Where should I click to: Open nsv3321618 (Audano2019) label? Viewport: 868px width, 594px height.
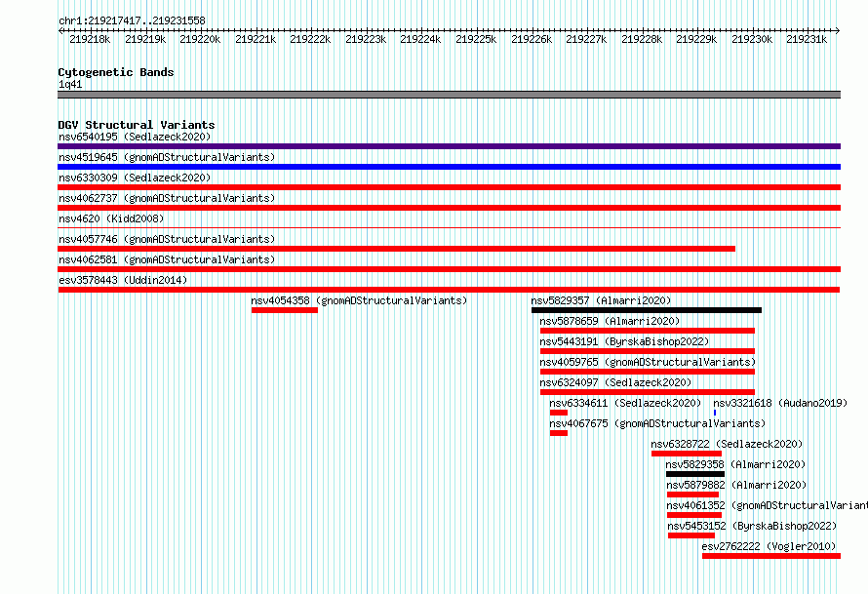tap(780, 403)
